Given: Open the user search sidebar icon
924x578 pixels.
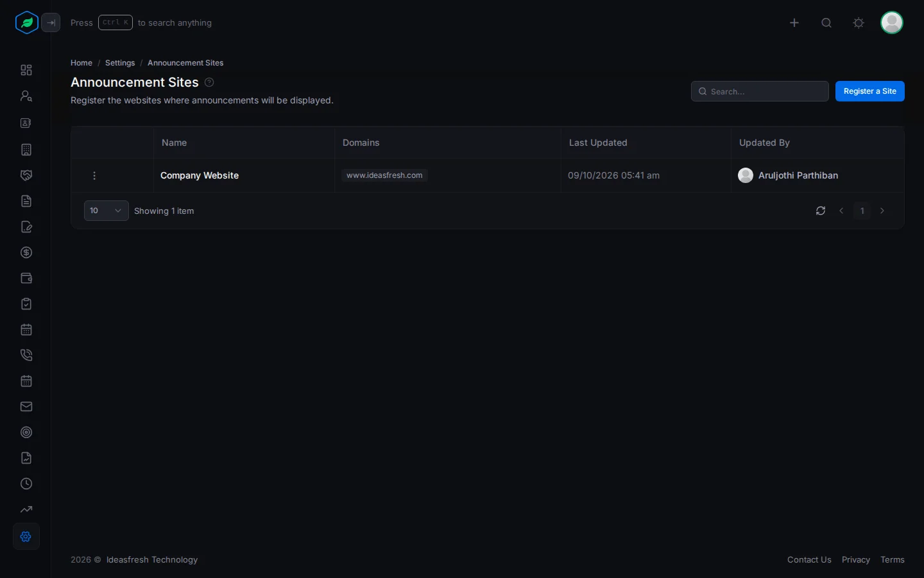Looking at the screenshot, I should click(x=26, y=96).
